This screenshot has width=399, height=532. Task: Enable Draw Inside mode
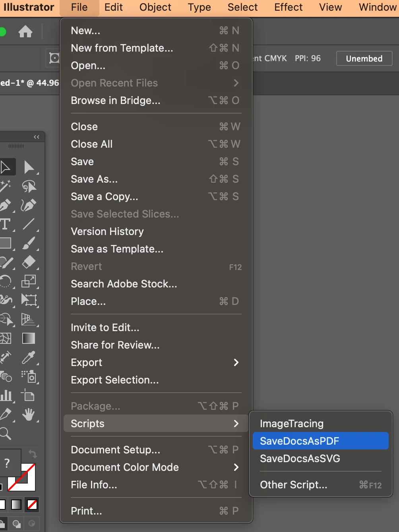tap(32, 524)
